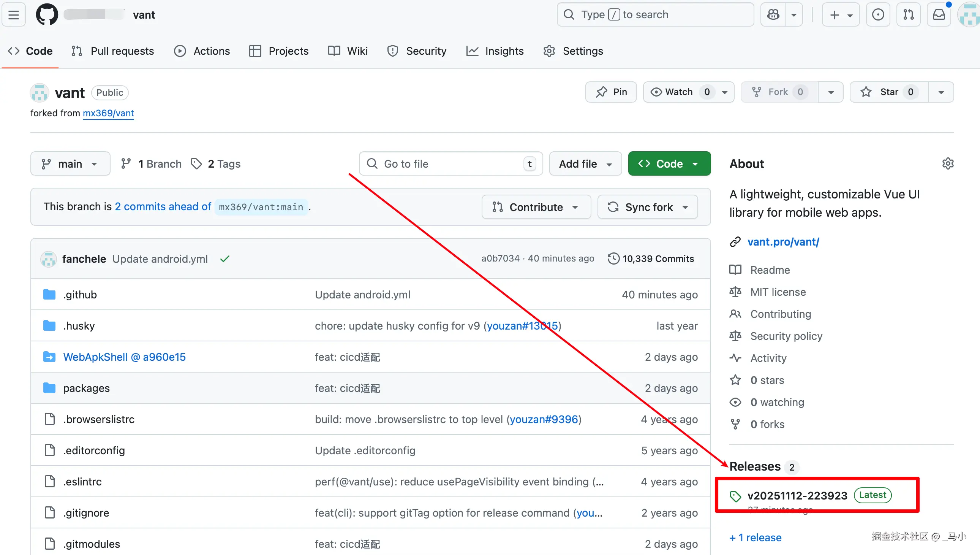The height and width of the screenshot is (555, 980).
Task: Open the notifications inbox icon
Action: pos(939,15)
